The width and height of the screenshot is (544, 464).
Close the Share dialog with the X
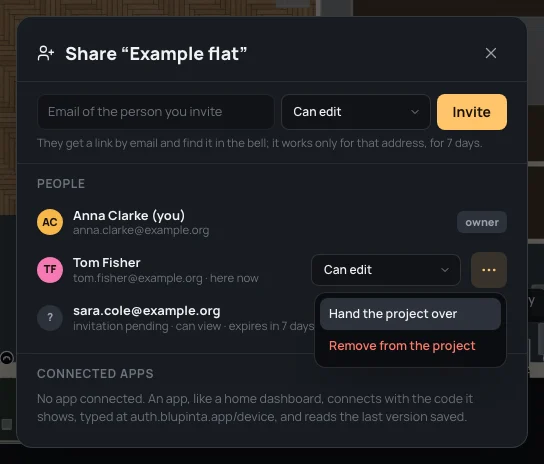(491, 53)
